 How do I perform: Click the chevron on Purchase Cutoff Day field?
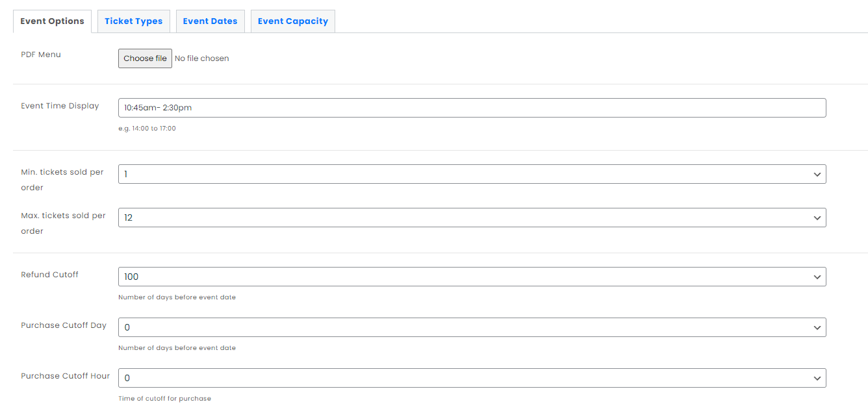point(817,327)
